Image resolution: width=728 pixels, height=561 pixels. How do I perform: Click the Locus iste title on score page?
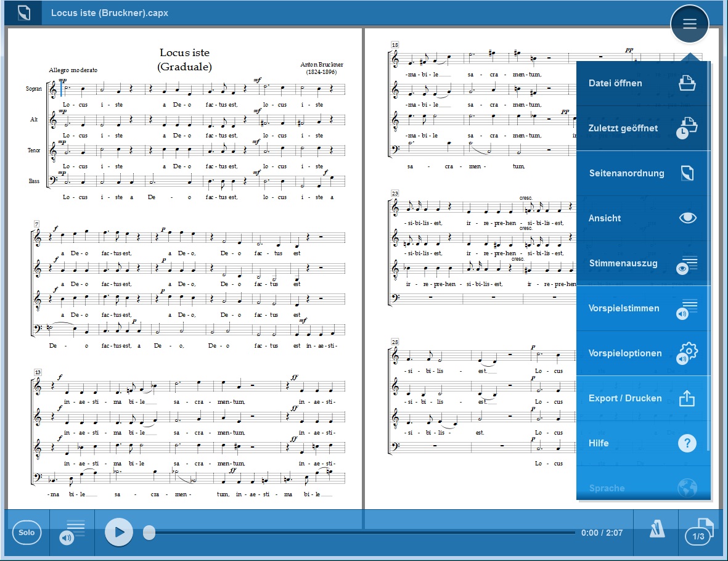pos(184,53)
